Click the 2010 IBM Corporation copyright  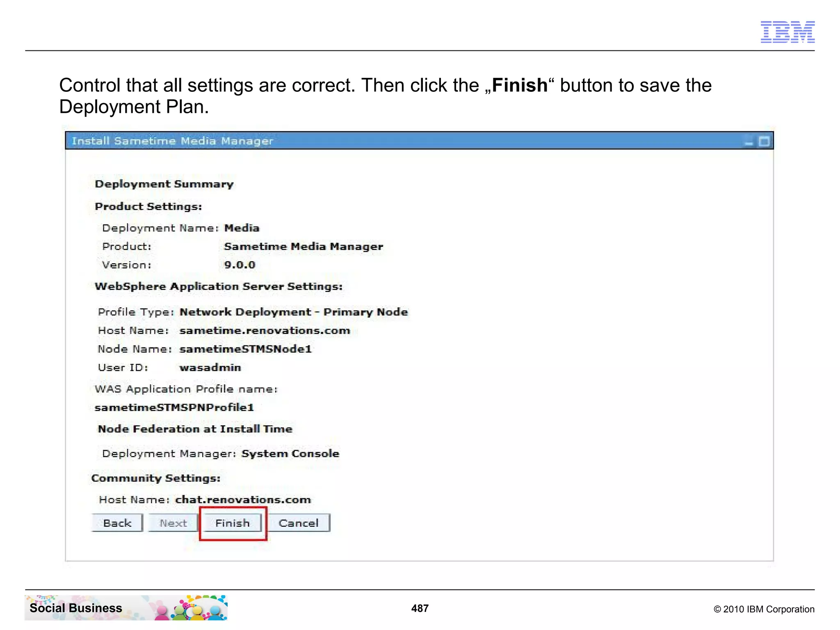[764, 609]
